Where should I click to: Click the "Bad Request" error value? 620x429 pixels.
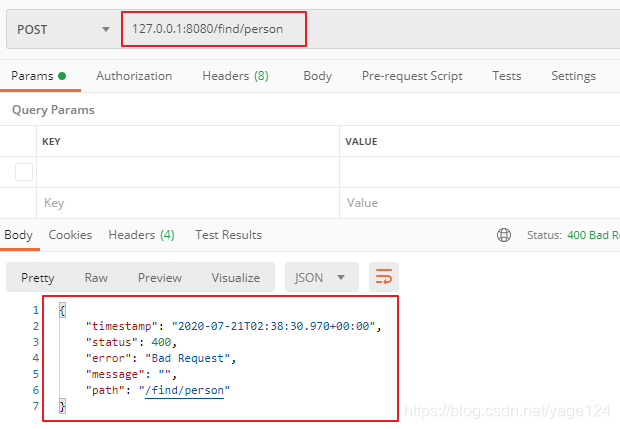click(188, 358)
